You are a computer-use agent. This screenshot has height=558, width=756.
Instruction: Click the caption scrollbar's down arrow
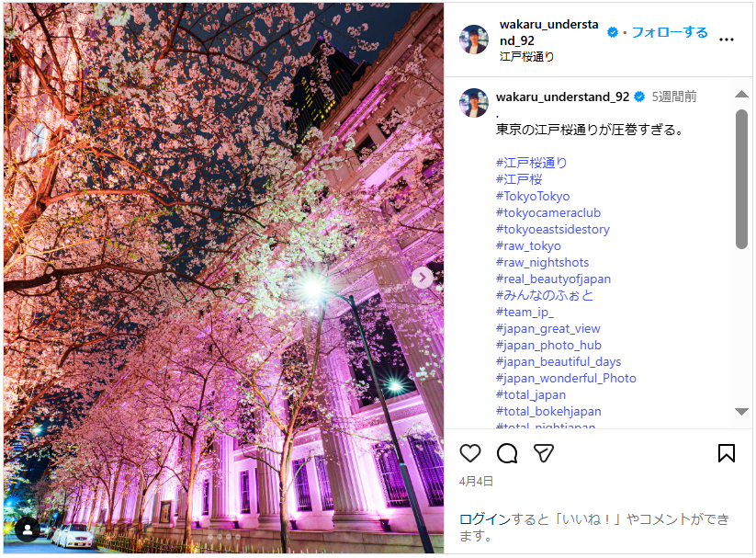tap(741, 412)
